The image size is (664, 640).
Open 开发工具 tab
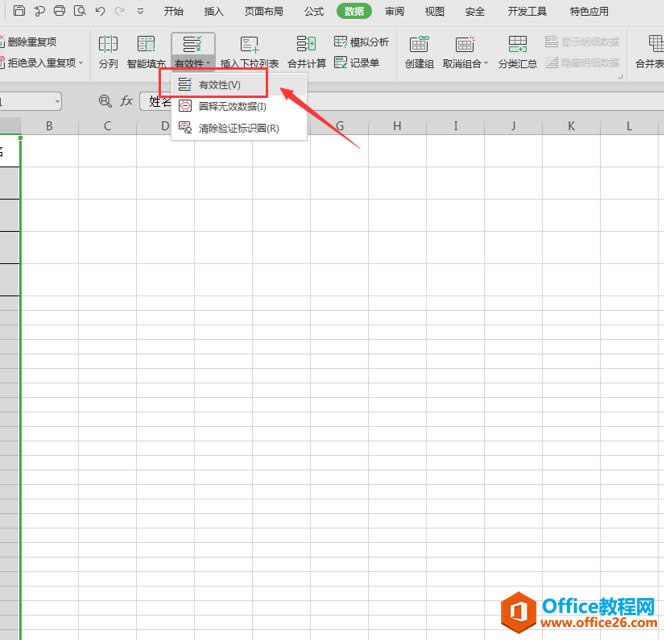pyautogui.click(x=527, y=11)
